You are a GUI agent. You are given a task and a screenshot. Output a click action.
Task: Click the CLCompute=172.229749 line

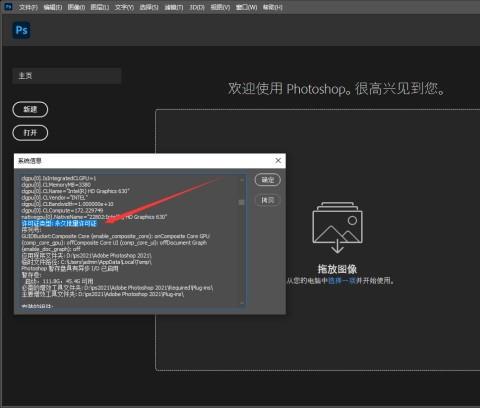pos(62,210)
